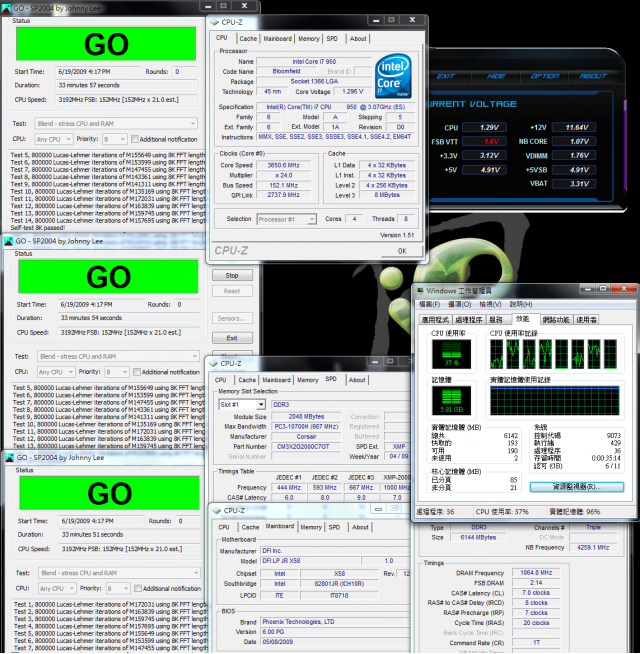The height and width of the screenshot is (654, 640).
Task: Open 說明(H) menu in Task Manager
Action: (x=520, y=304)
